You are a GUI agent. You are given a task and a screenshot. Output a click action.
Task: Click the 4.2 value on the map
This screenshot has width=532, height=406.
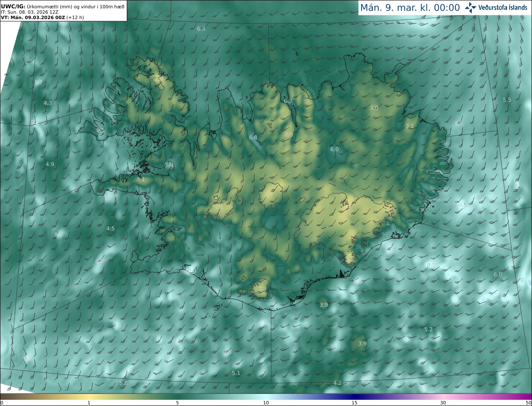[337, 383]
